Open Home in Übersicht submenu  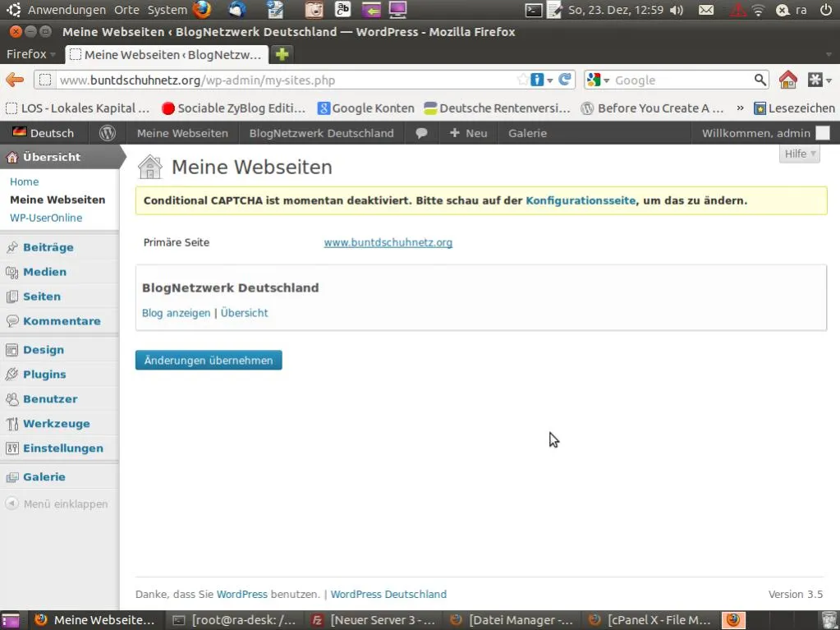pyautogui.click(x=24, y=182)
